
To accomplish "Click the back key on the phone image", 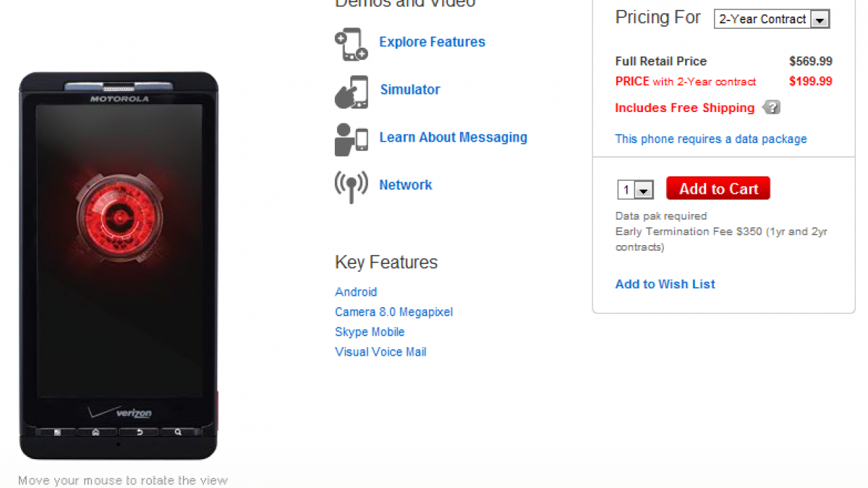I will [x=137, y=432].
